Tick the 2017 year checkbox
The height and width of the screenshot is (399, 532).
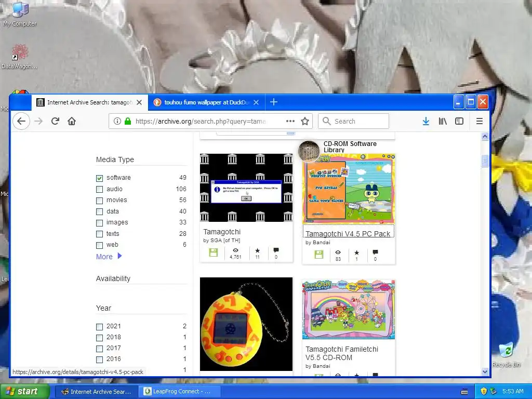(x=99, y=349)
